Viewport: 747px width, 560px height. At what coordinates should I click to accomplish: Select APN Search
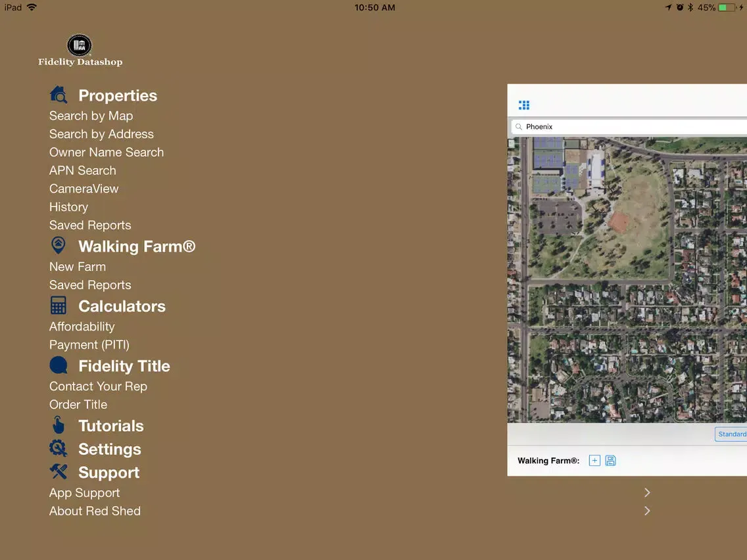(82, 170)
